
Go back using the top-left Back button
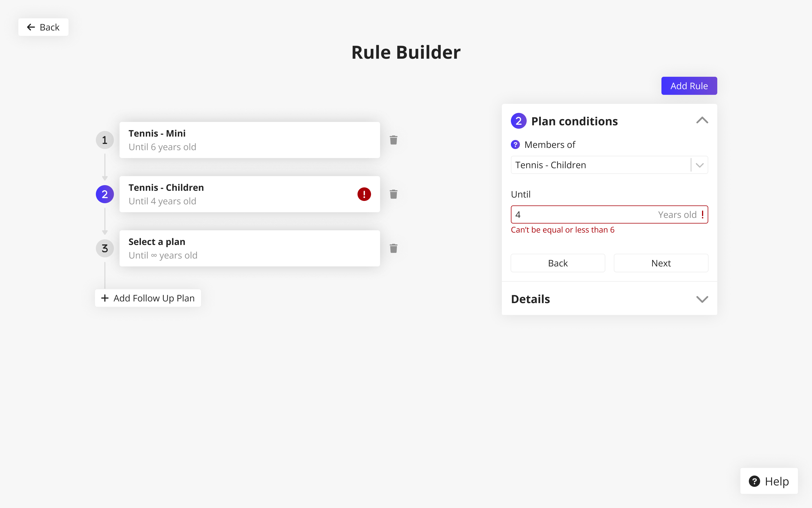[x=43, y=27]
